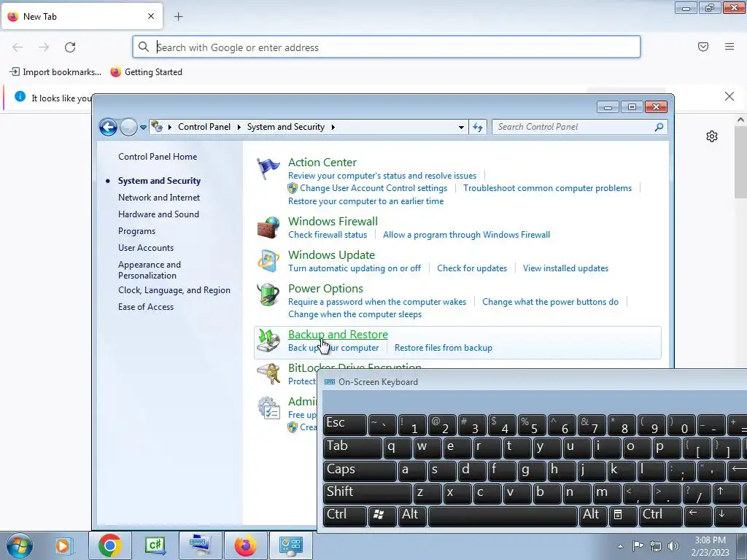
Task: Open Firefox Pocket save icon
Action: tap(703, 47)
